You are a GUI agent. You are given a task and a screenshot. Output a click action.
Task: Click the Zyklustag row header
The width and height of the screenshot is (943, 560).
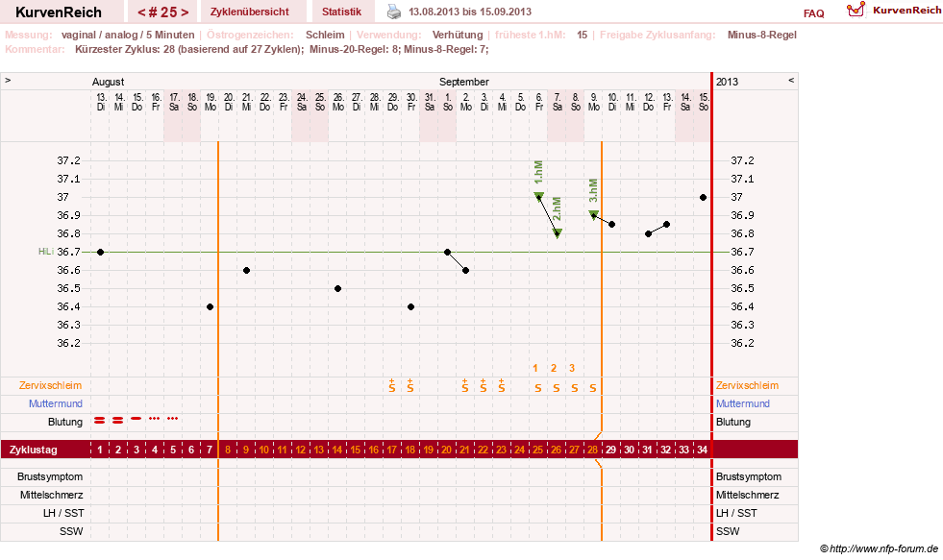point(33,450)
